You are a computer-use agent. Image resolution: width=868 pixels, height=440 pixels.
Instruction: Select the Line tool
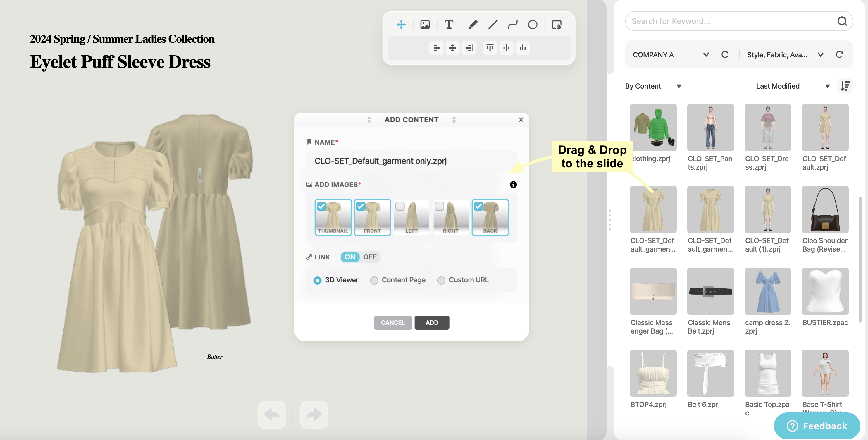(492, 24)
